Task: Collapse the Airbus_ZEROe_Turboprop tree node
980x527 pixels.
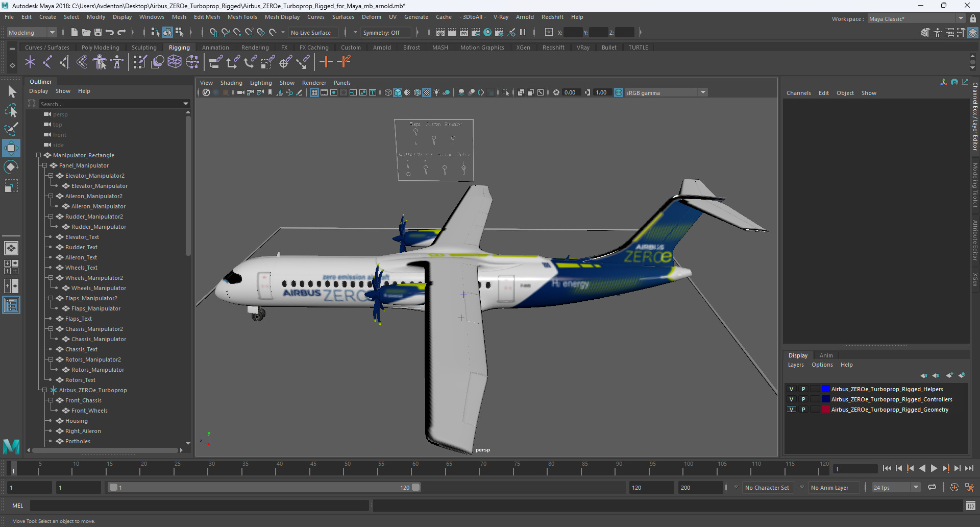Action: pyautogui.click(x=44, y=390)
